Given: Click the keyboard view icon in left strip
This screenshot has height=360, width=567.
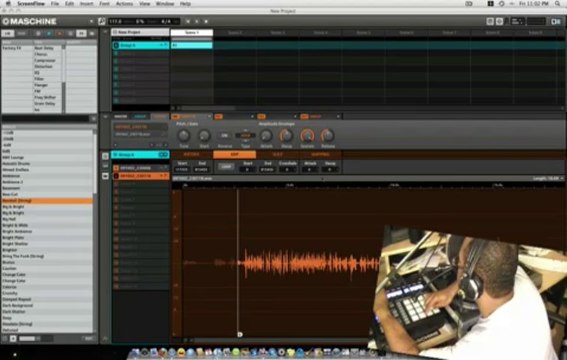Looking at the screenshot, I should 105,166.
